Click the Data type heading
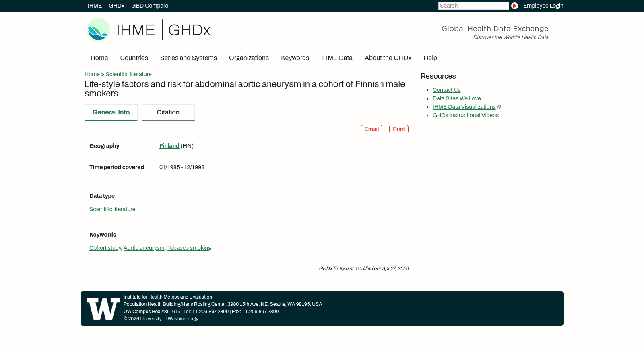Image resolution: width=644 pixels, height=347 pixels. tap(102, 196)
